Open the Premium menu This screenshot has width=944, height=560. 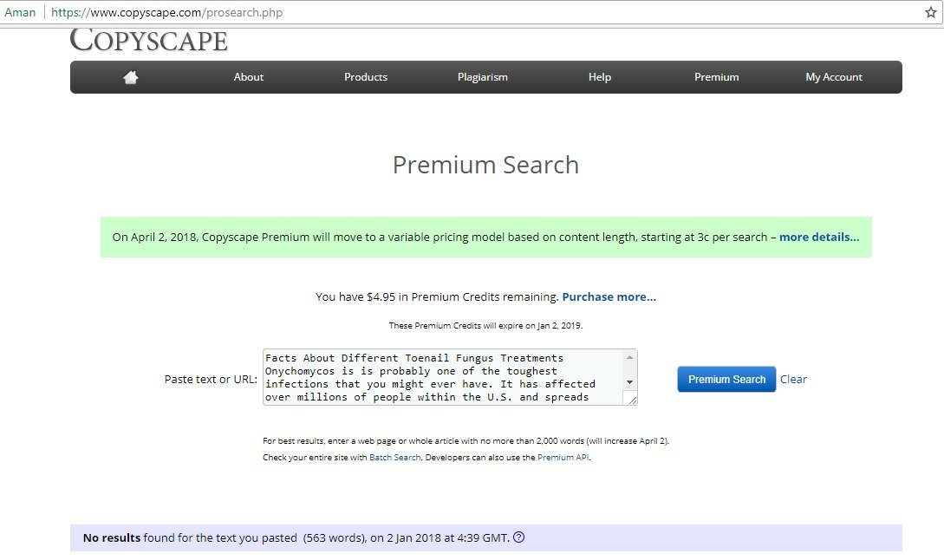pyautogui.click(x=716, y=77)
